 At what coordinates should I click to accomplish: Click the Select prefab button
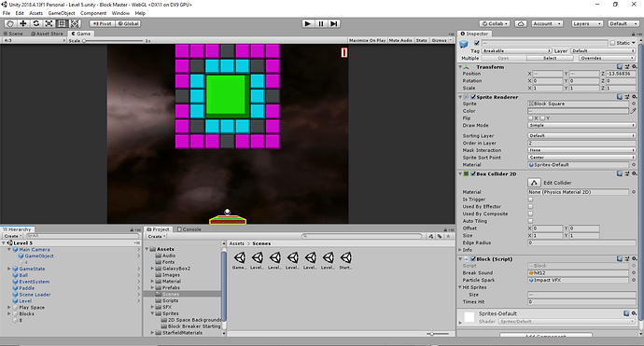tap(550, 58)
